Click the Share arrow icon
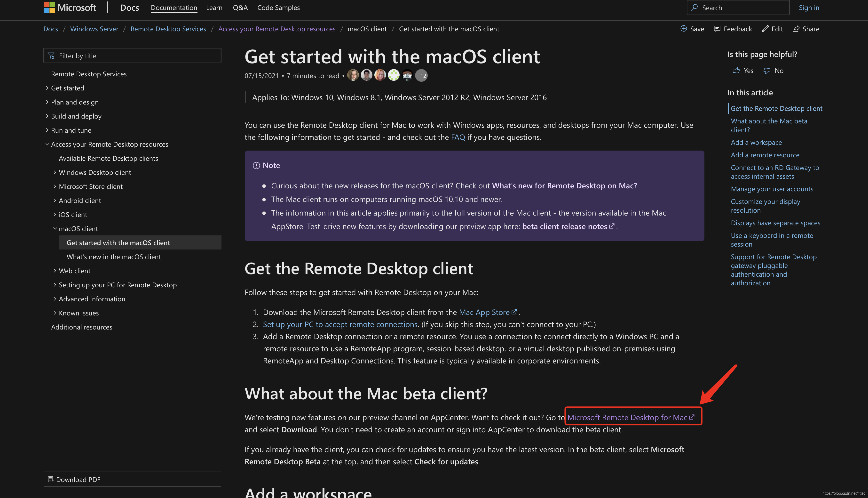This screenshot has height=498, width=868. click(x=796, y=29)
